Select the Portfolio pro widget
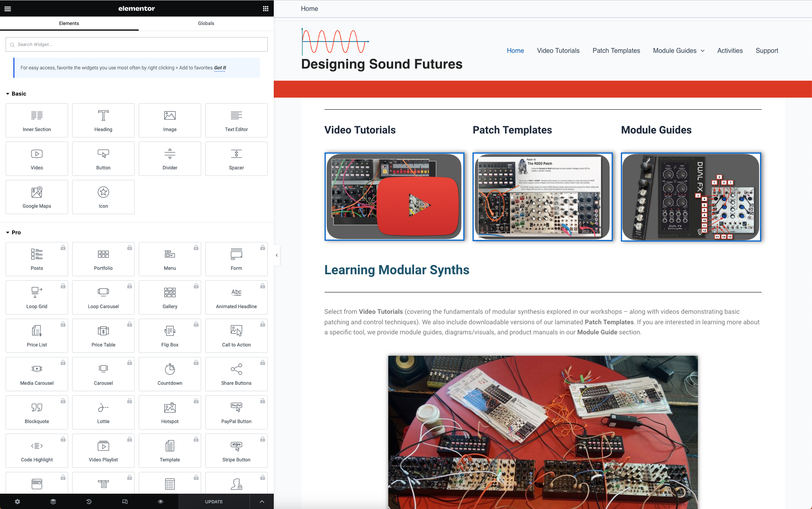This screenshot has width=812, height=509. point(103,259)
